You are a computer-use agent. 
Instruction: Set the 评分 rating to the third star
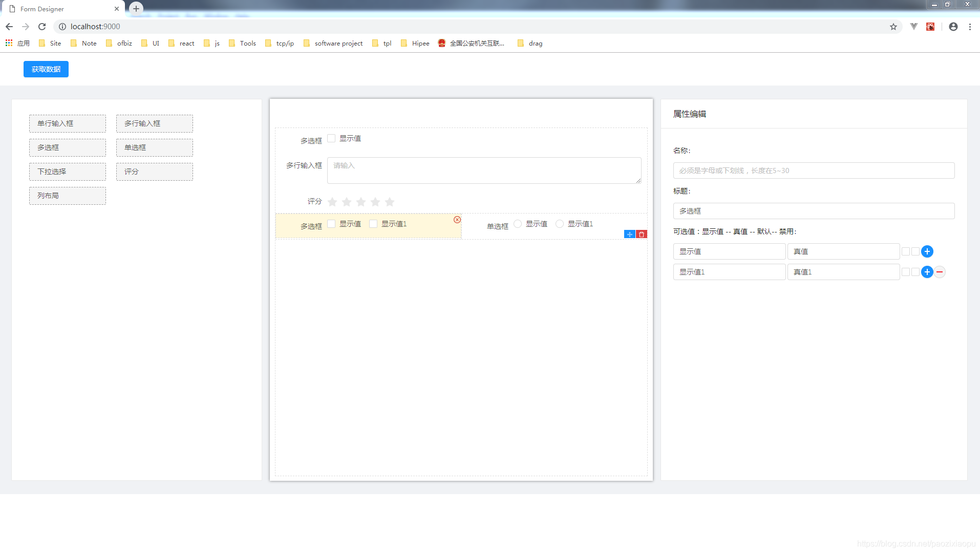pos(361,202)
